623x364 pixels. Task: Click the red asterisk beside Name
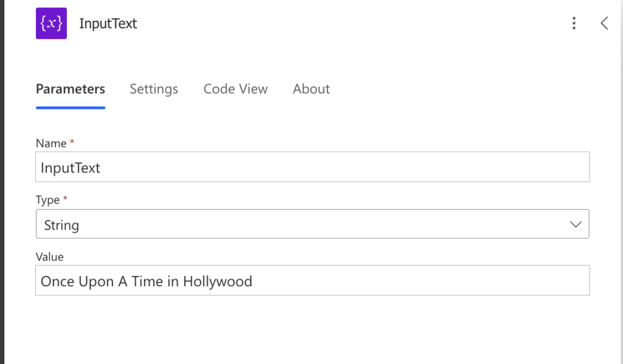72,142
